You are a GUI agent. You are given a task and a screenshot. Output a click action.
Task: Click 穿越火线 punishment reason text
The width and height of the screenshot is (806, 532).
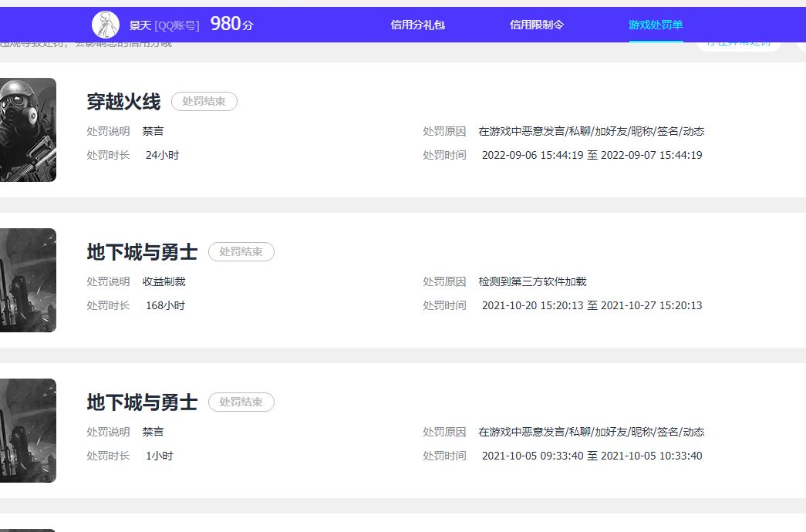point(591,132)
